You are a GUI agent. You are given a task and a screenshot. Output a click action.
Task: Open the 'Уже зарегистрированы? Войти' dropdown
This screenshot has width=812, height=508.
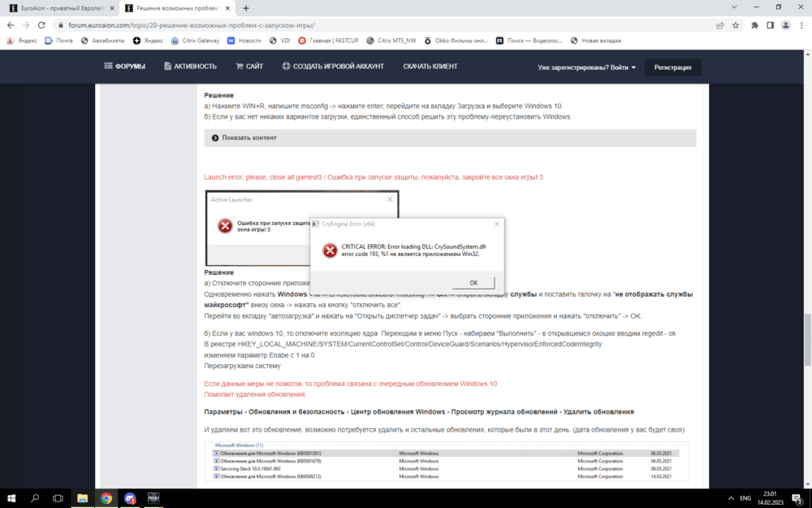tap(586, 67)
